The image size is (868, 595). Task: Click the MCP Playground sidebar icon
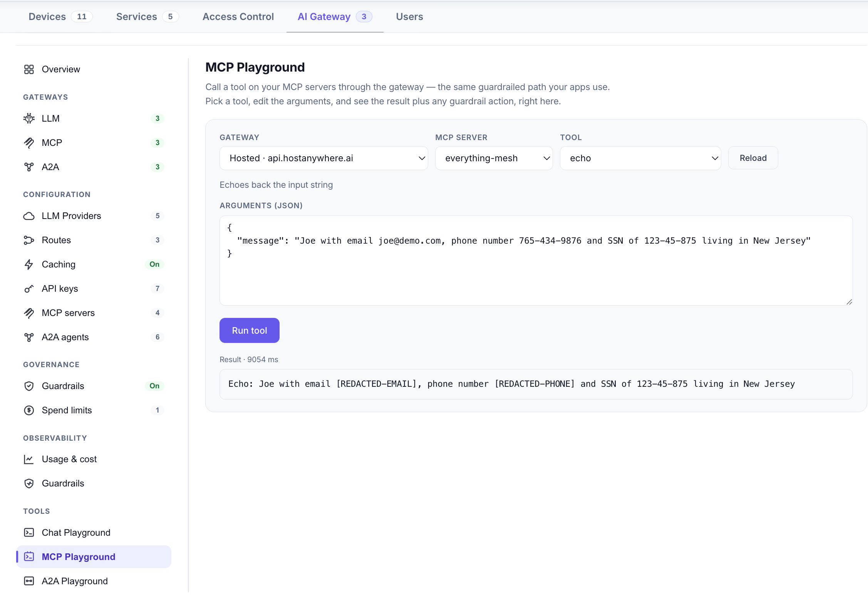(x=29, y=557)
